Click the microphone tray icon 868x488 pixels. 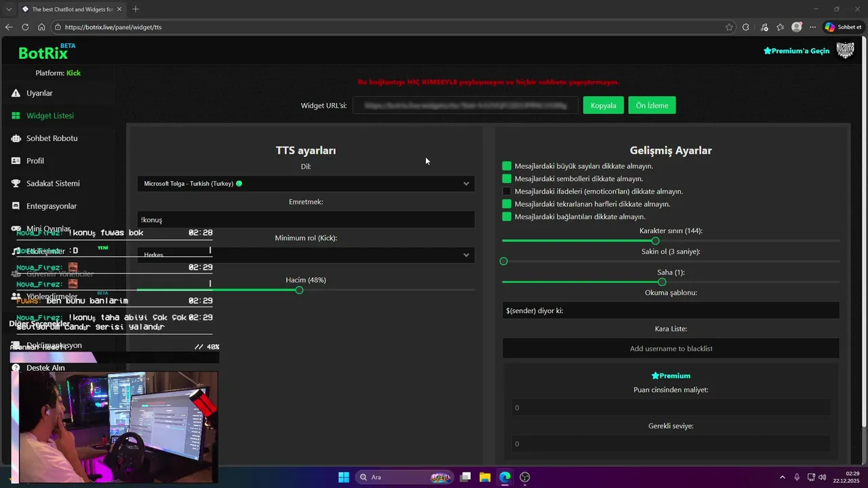tap(797, 477)
